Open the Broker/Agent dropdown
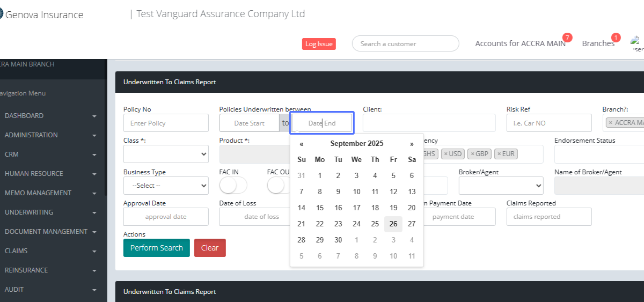Viewport: 644px width, 302px height. pyautogui.click(x=501, y=186)
